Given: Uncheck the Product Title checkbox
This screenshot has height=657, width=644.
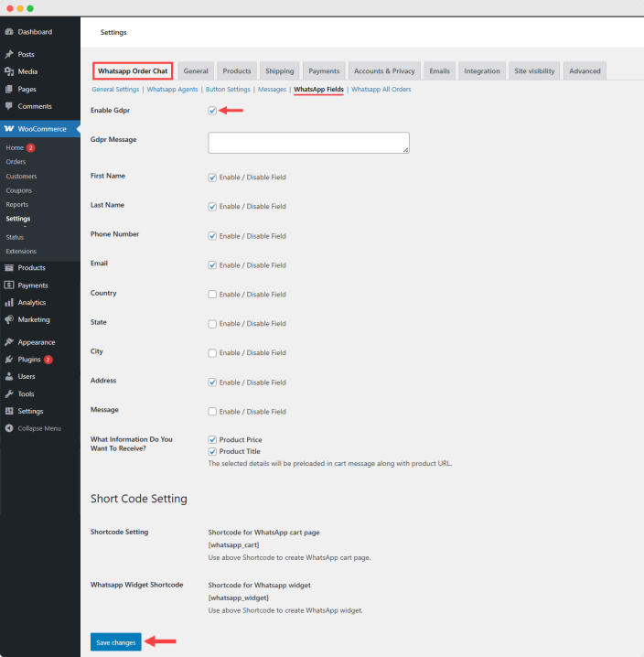Looking at the screenshot, I should 212,451.
